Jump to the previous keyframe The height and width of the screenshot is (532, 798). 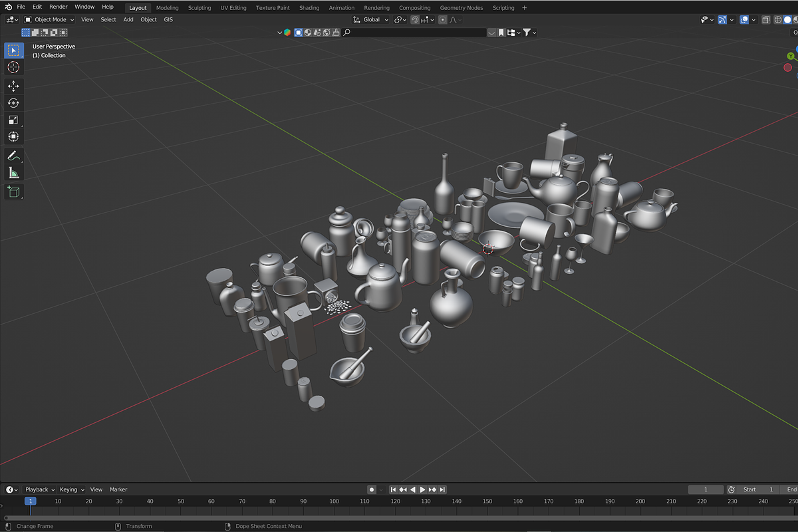click(403, 489)
